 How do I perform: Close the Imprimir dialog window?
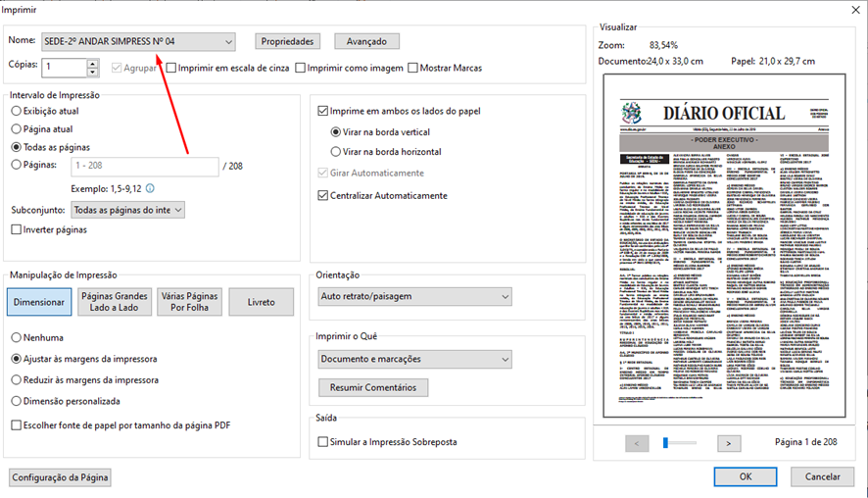[855, 10]
